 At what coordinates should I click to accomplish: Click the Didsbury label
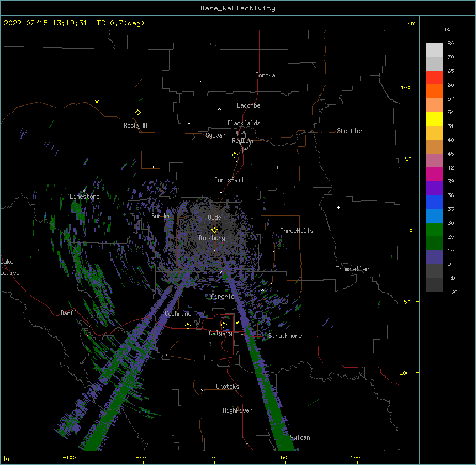212,238
